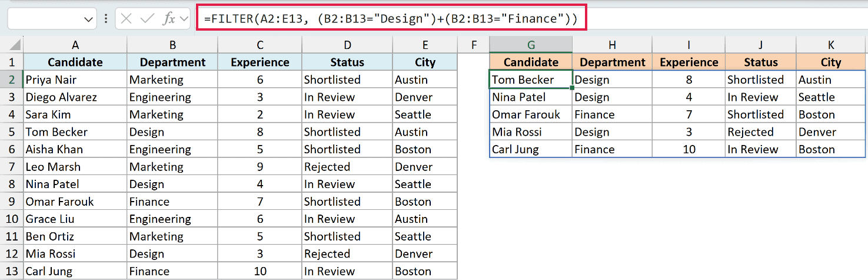Click the Aisha Khan cell
The width and height of the screenshot is (868, 280).
pos(75,149)
